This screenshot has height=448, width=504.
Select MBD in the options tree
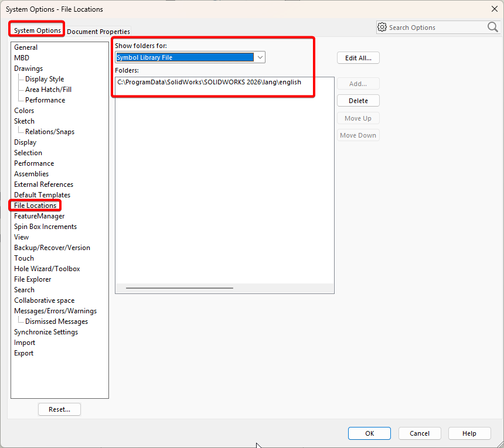click(x=22, y=58)
